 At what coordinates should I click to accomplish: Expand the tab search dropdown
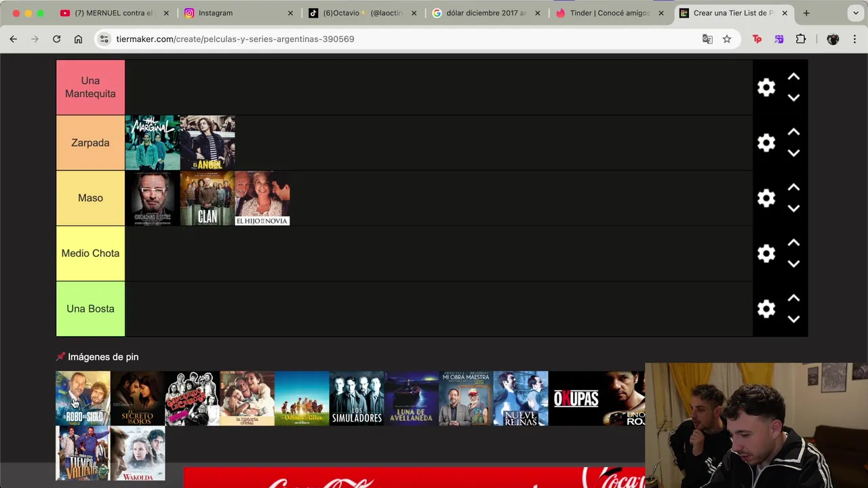856,13
